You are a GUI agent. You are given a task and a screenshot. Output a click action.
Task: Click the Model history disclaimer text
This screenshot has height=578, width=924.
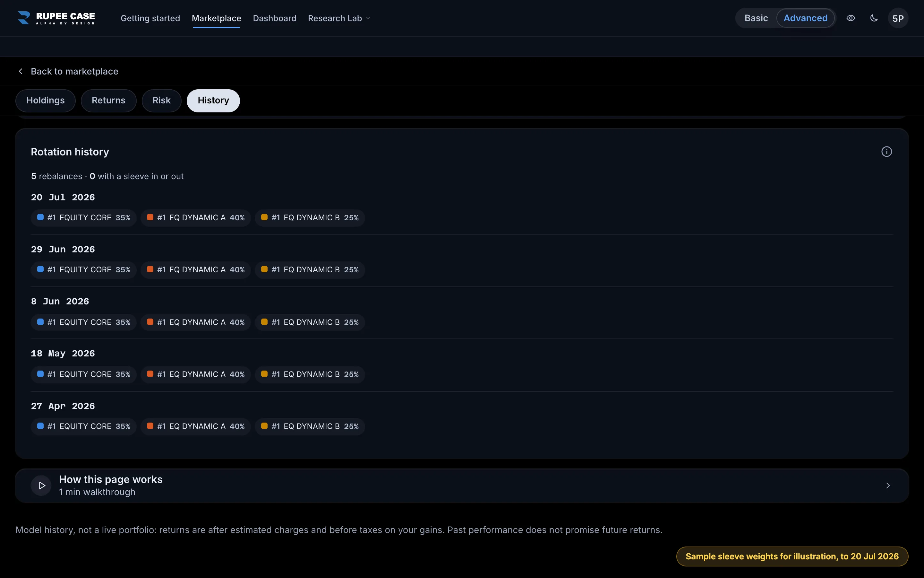pos(339,530)
